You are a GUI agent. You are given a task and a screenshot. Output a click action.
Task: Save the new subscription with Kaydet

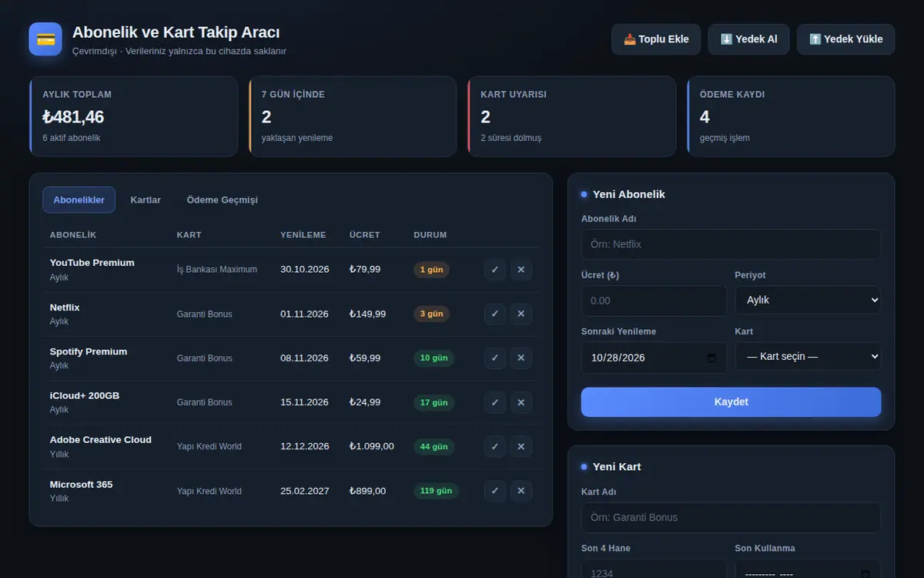point(731,402)
